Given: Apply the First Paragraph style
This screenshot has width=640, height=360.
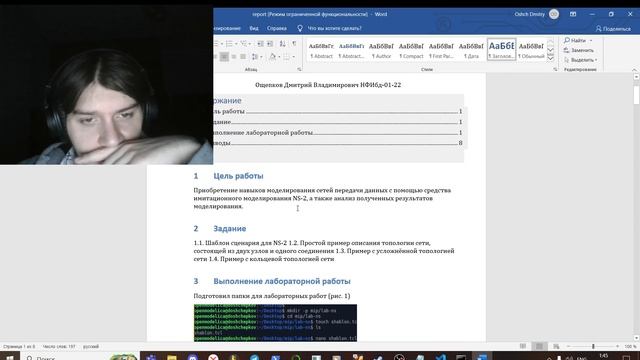Looking at the screenshot, I should click(441, 50).
